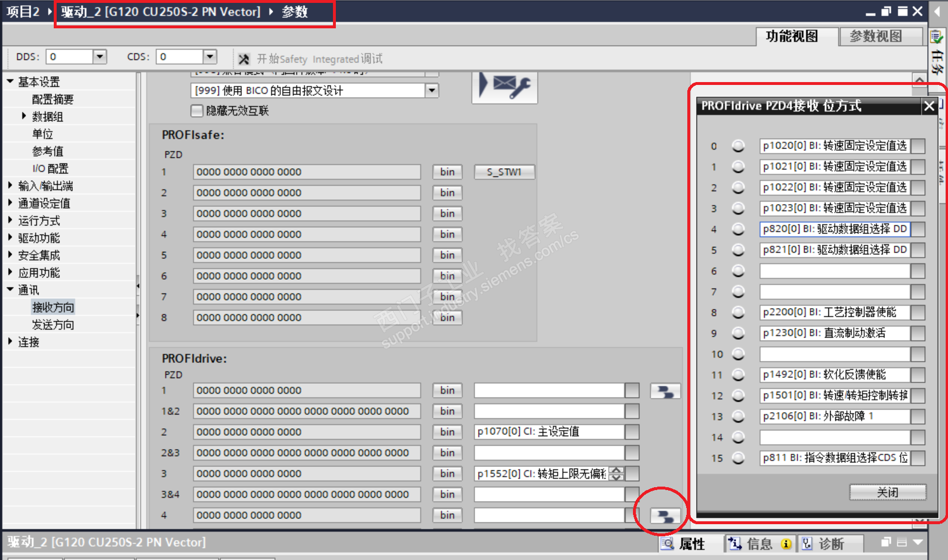948x560 pixels.
Task: Click the p1070[0] CI: 主设定值 field
Action: coord(549,432)
